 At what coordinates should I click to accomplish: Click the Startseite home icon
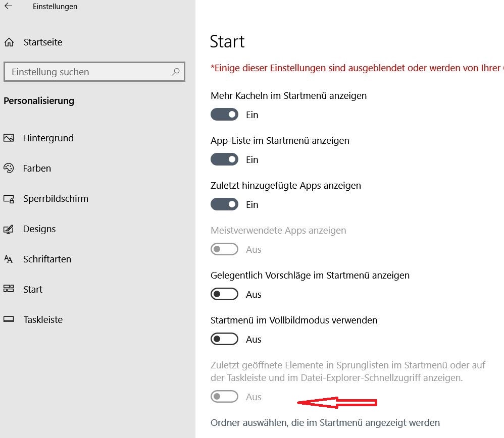9,42
